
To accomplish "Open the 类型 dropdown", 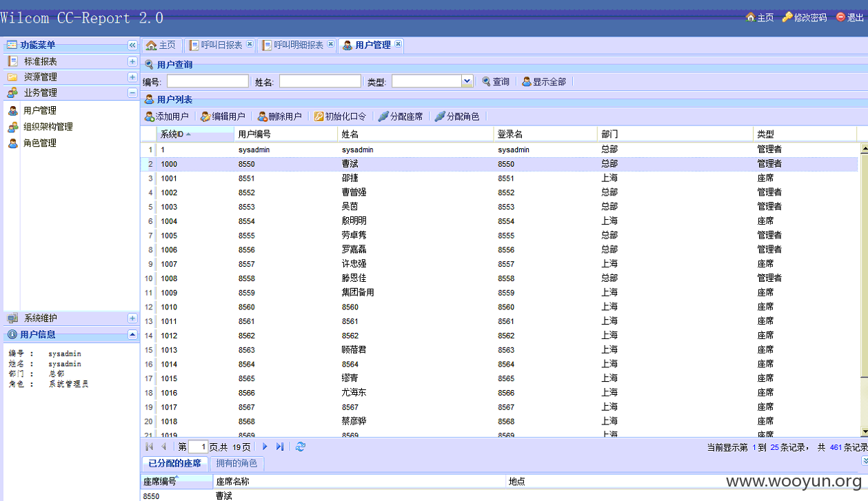I will click(467, 81).
